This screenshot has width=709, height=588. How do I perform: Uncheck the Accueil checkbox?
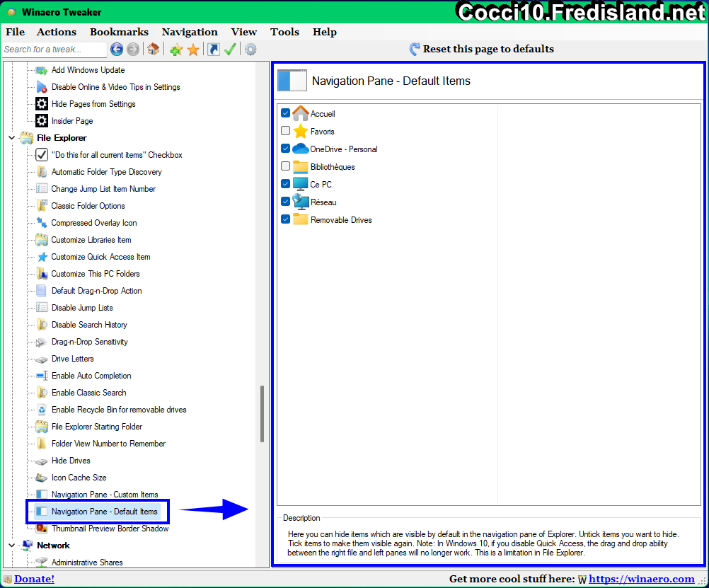coord(285,113)
